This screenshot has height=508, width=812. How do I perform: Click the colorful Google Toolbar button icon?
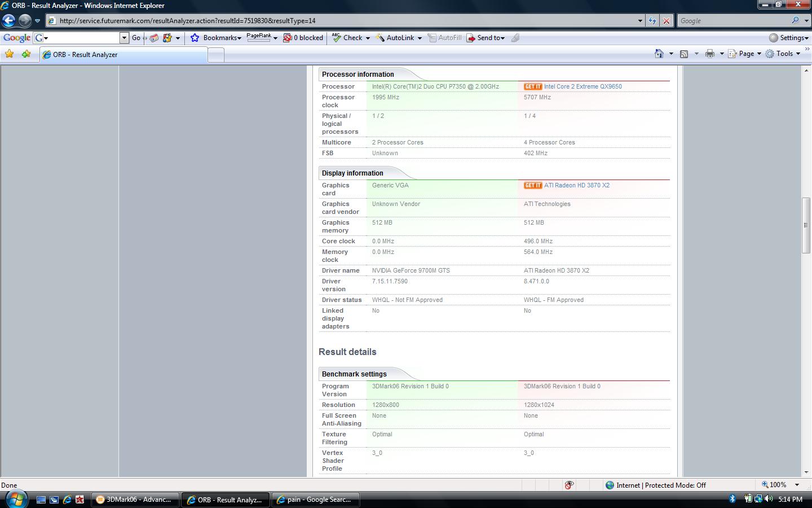tap(167, 38)
